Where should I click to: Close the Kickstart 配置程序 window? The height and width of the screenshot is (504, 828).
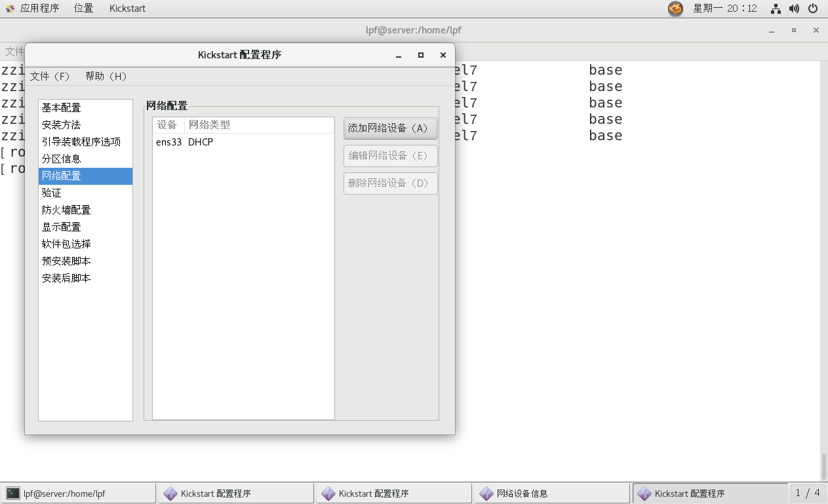[x=443, y=55]
